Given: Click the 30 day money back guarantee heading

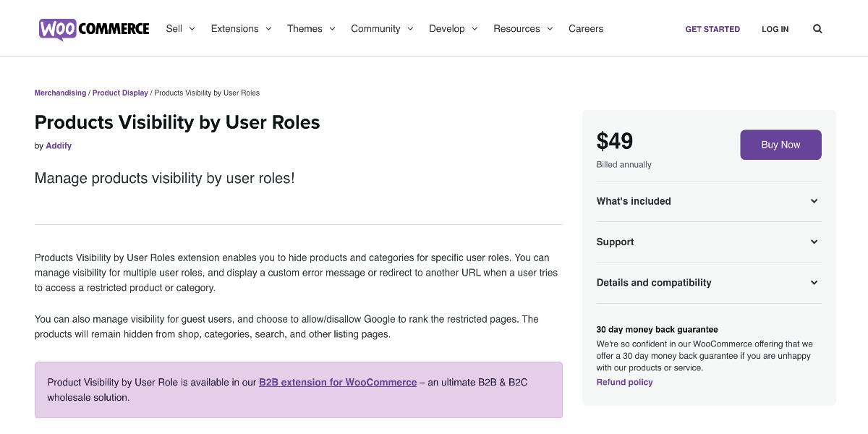Looking at the screenshot, I should pyautogui.click(x=657, y=329).
